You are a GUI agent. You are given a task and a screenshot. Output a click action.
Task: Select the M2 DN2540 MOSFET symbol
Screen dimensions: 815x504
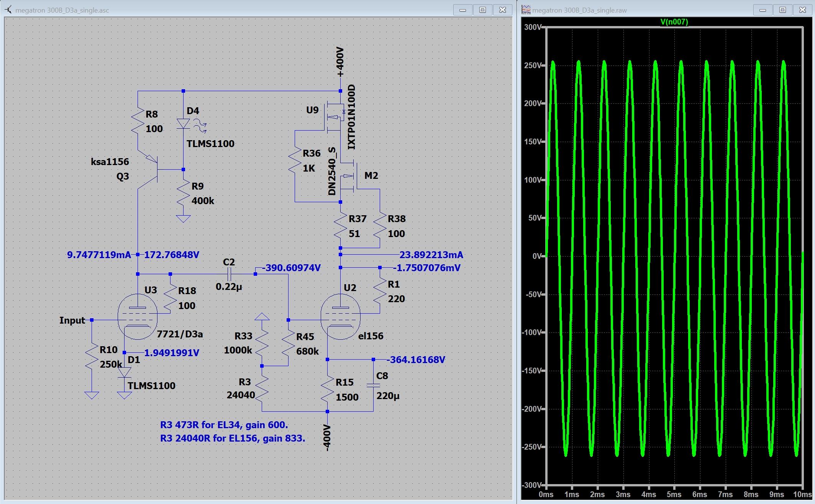click(x=349, y=176)
